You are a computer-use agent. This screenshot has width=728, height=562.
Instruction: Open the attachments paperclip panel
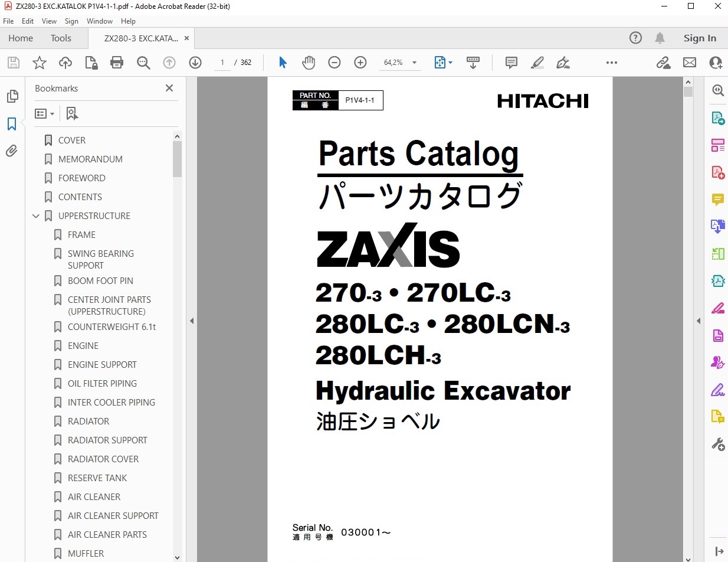click(12, 151)
